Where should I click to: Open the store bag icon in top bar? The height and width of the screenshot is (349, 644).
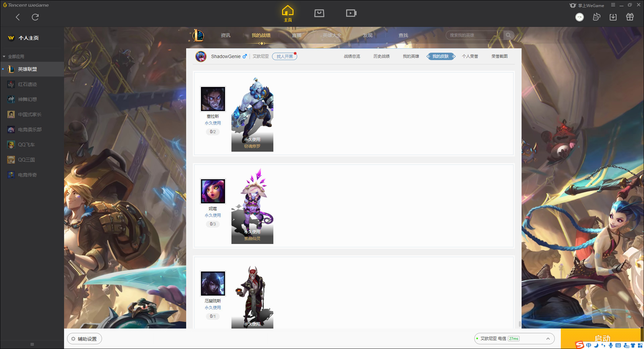pyautogui.click(x=319, y=13)
